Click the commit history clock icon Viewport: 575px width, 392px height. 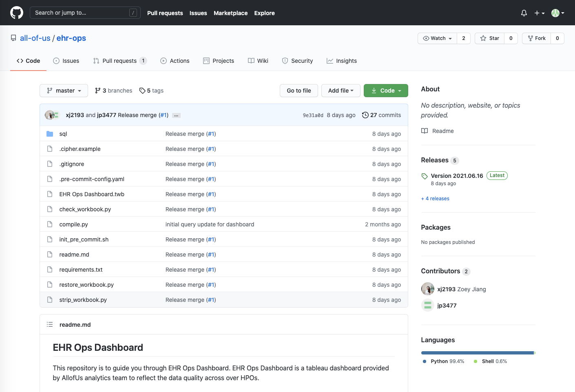click(365, 115)
